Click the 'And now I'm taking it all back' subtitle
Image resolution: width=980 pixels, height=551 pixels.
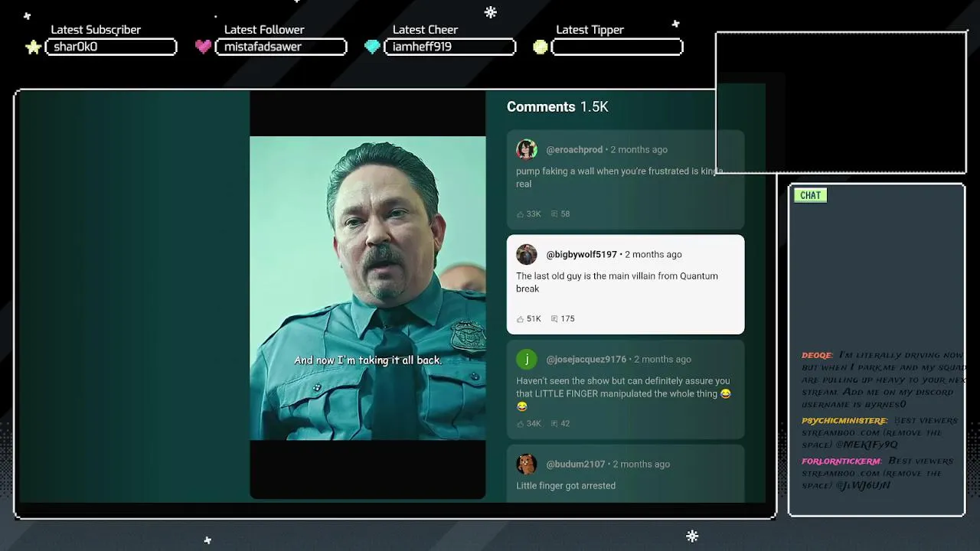click(368, 360)
